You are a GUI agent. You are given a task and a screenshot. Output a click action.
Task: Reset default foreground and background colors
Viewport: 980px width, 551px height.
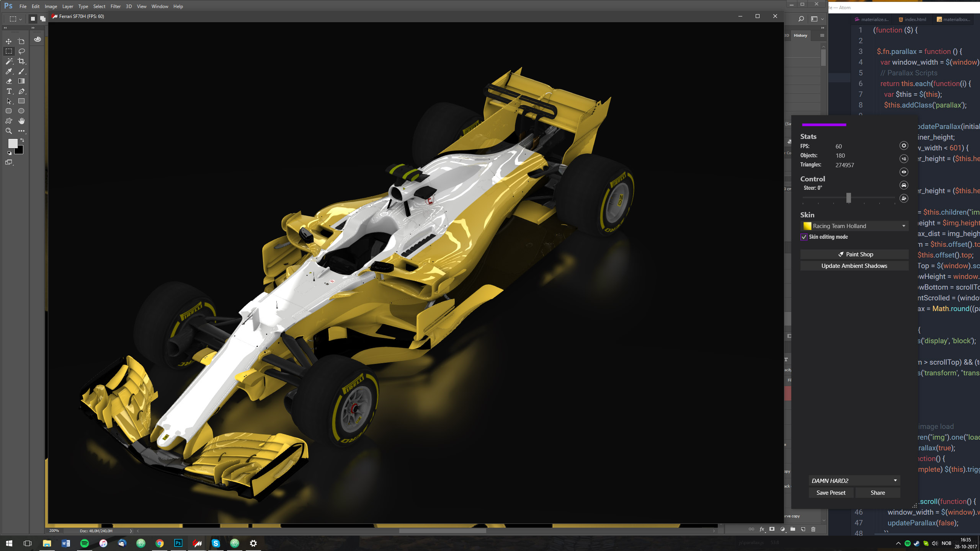[x=9, y=153]
